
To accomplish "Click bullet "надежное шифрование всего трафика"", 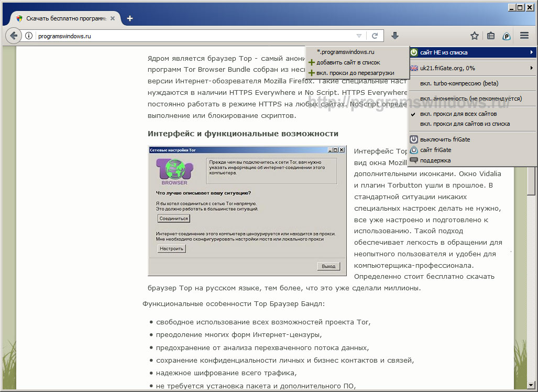I will coord(226,373).
